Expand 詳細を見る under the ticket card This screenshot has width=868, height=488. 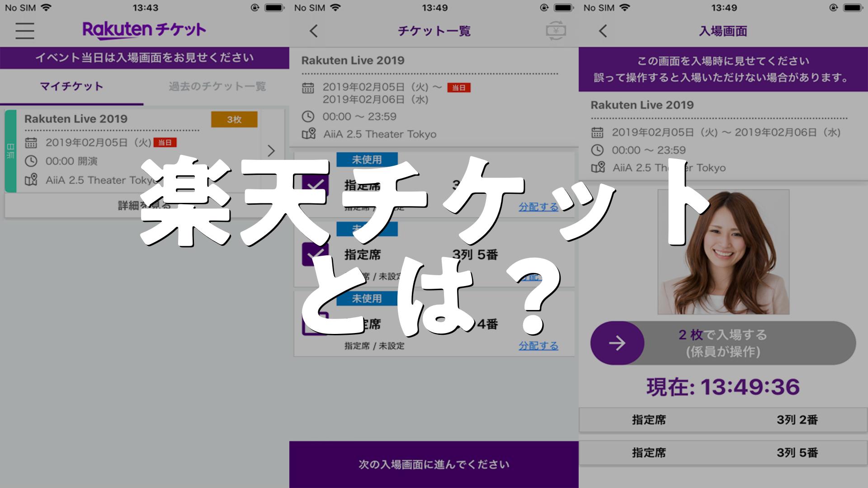click(x=144, y=206)
